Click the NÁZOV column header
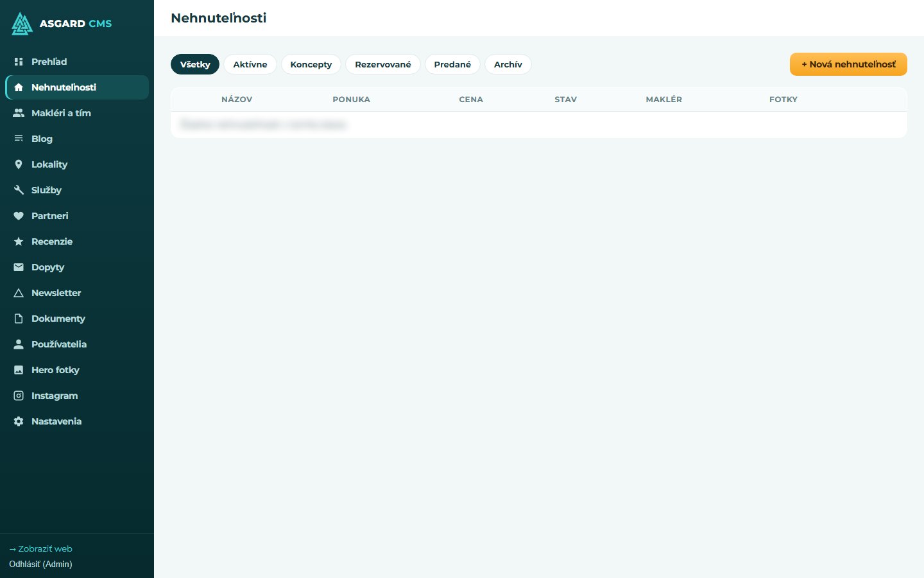Image resolution: width=924 pixels, height=578 pixels. pyautogui.click(x=237, y=100)
